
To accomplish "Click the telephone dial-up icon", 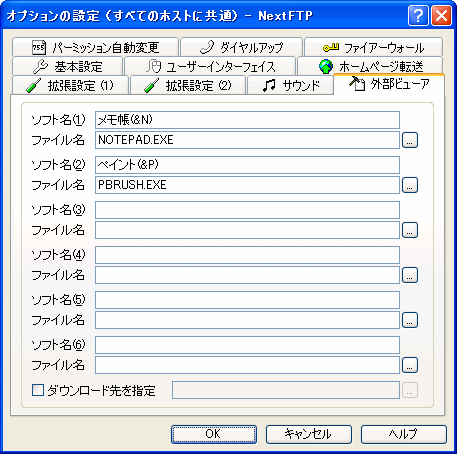I will tap(207, 47).
